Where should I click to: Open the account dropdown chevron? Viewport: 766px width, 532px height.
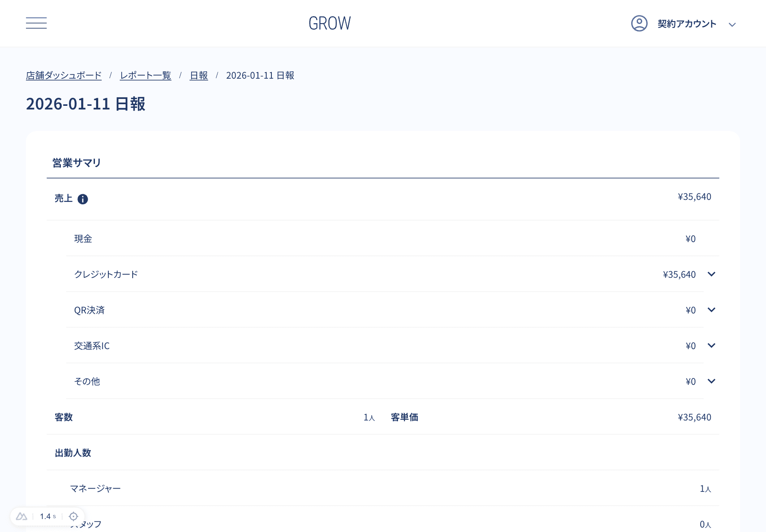[732, 25]
